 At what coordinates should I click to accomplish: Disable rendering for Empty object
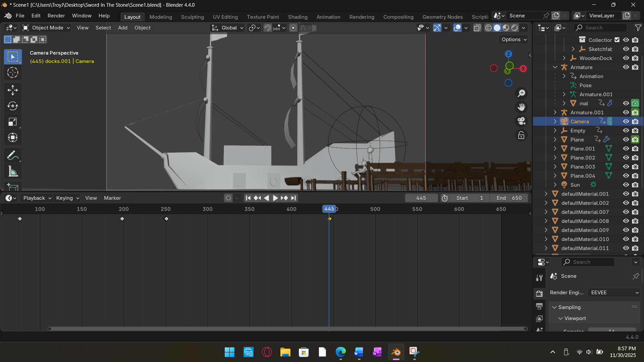pyautogui.click(x=635, y=131)
